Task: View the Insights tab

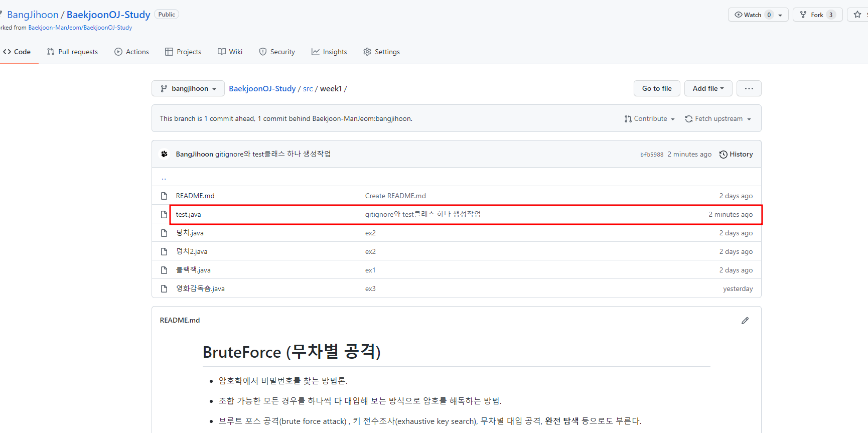Action: coord(329,52)
